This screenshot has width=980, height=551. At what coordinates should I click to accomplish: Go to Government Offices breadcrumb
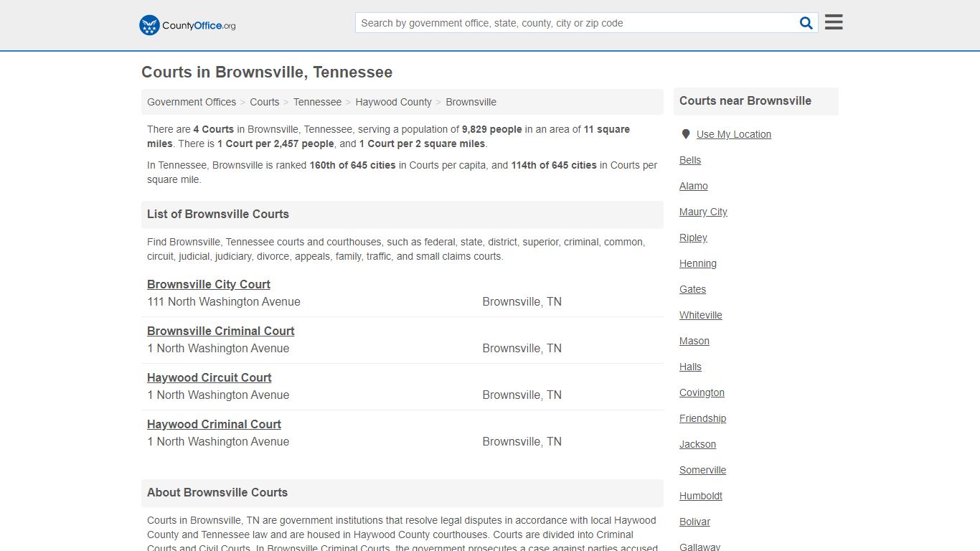click(192, 102)
